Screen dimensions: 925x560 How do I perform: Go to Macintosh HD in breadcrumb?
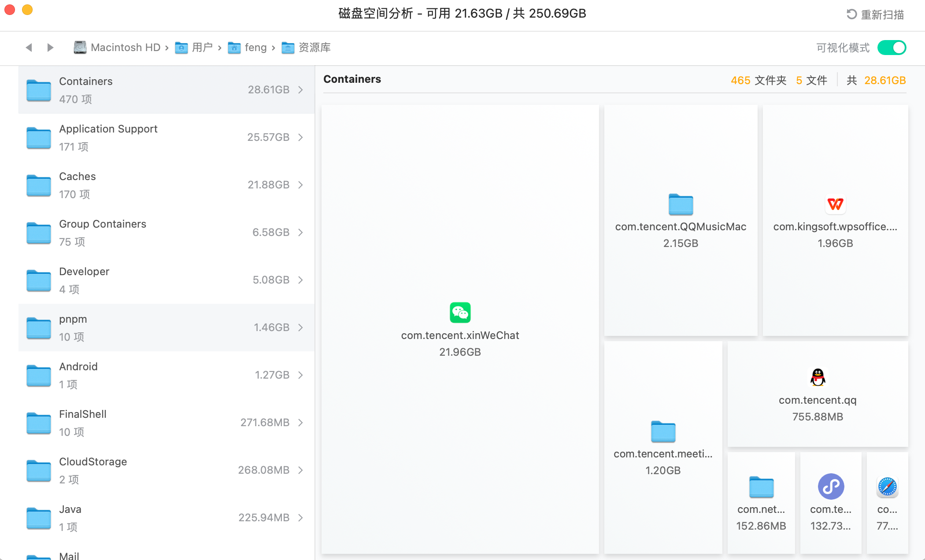point(117,48)
